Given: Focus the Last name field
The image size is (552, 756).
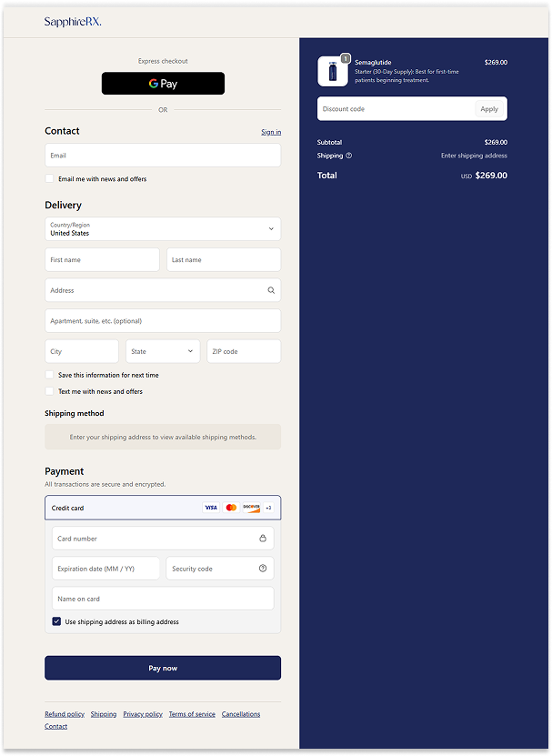Looking at the screenshot, I should click(224, 260).
